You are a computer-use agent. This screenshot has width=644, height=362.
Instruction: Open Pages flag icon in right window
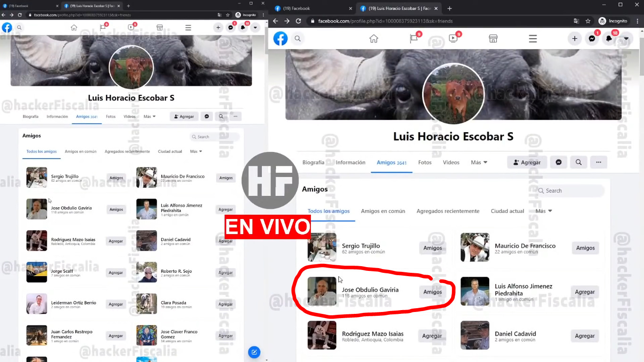click(414, 39)
